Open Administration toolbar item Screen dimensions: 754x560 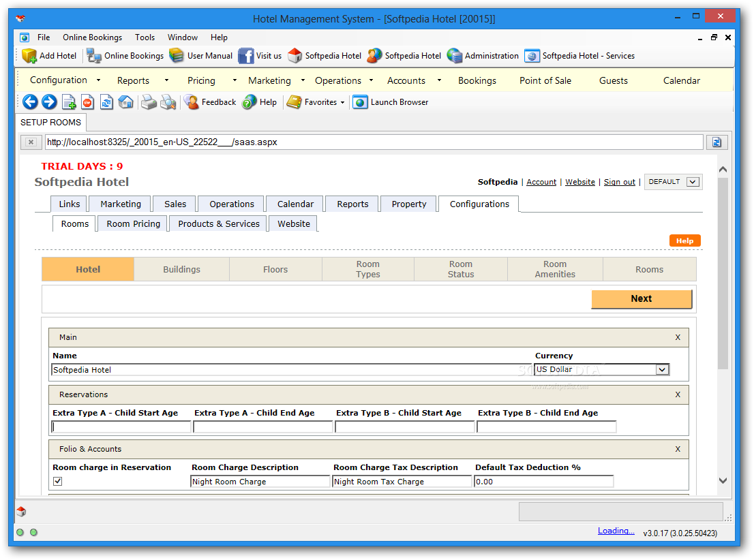pyautogui.click(x=483, y=56)
